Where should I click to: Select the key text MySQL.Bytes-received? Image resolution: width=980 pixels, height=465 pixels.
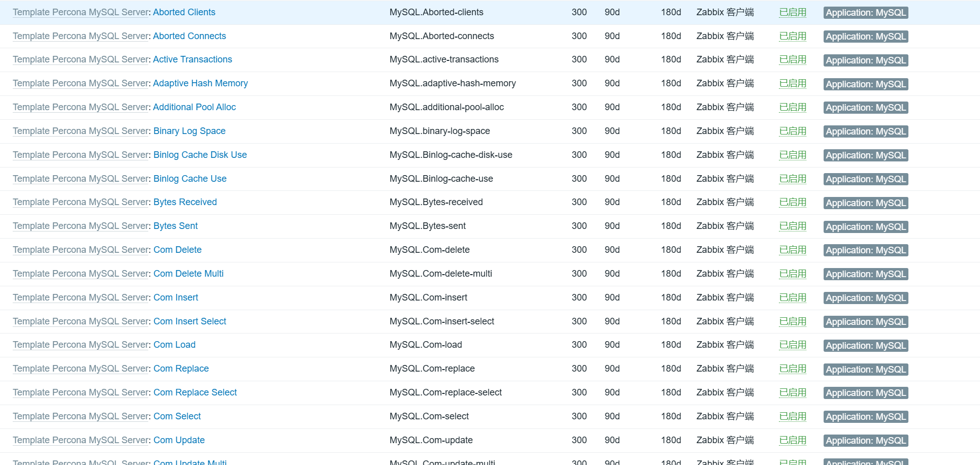pyautogui.click(x=436, y=202)
